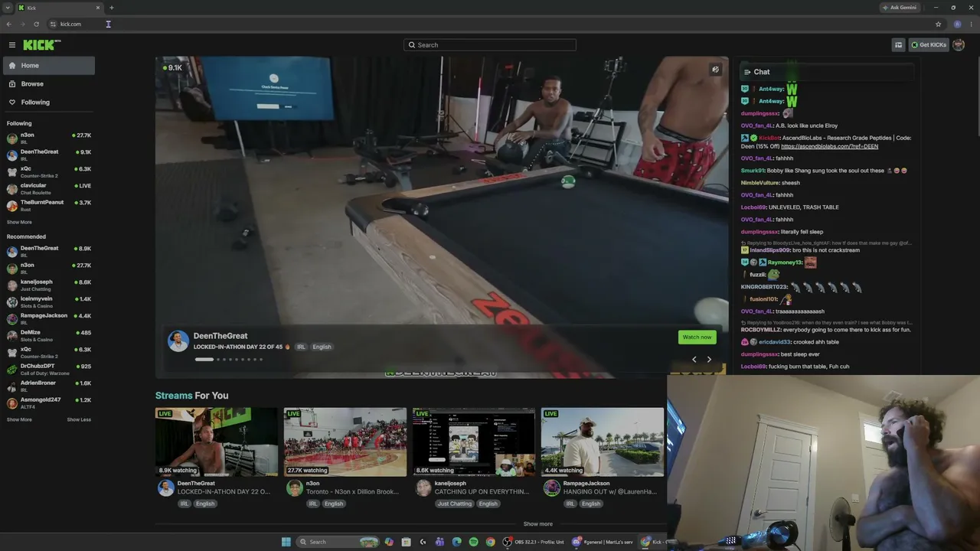Screen dimensions: 980x551
Task: Click n3on avatar under Streams For You
Action: pos(295,488)
